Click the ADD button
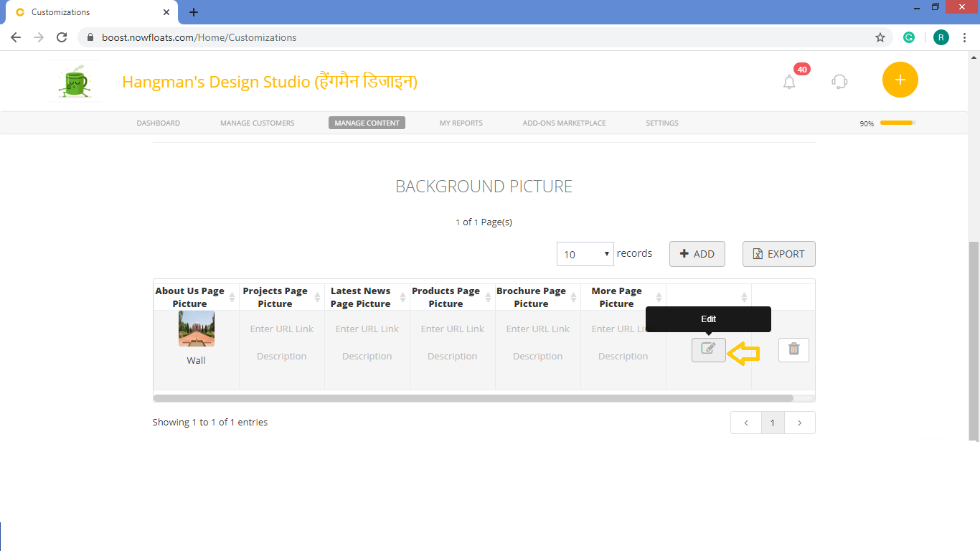 pyautogui.click(x=697, y=254)
